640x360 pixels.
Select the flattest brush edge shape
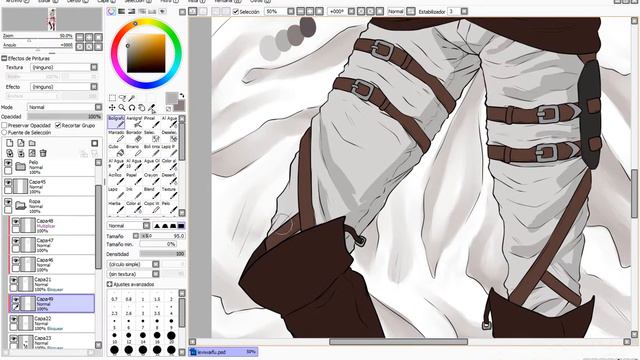click(181, 225)
